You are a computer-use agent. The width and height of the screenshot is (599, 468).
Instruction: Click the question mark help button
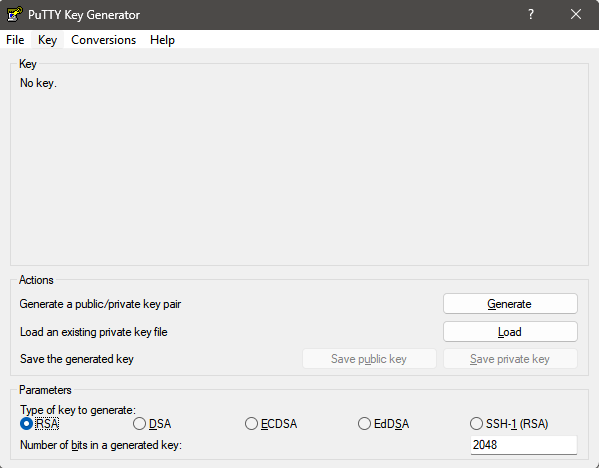pyautogui.click(x=531, y=15)
